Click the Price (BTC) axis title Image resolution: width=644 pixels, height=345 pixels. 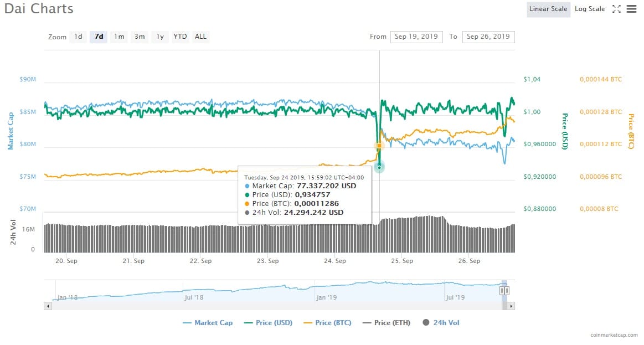(x=631, y=131)
